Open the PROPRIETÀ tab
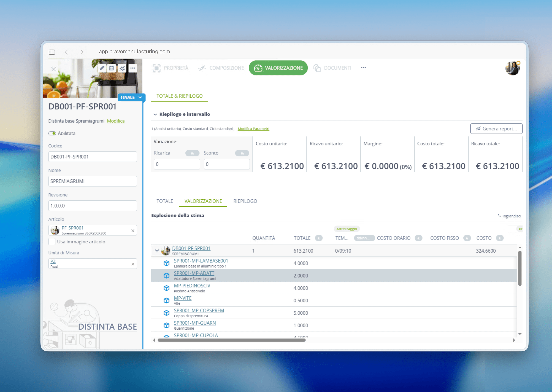 click(170, 68)
